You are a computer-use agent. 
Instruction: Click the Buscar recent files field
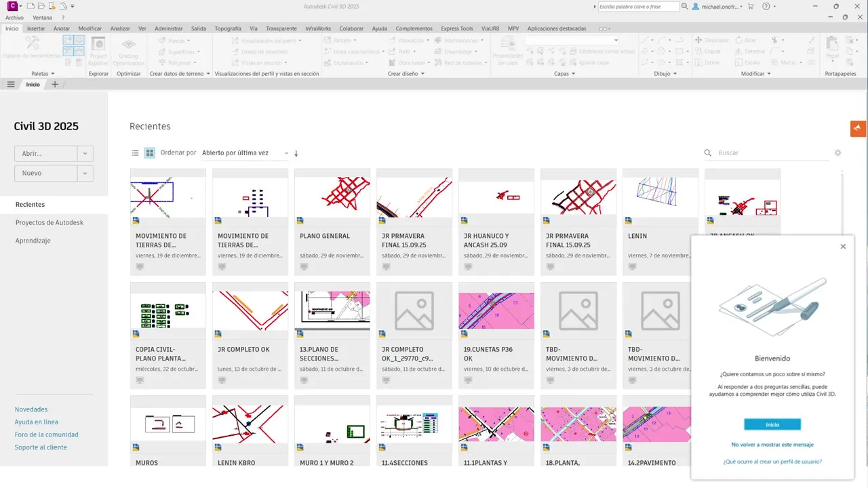772,153
